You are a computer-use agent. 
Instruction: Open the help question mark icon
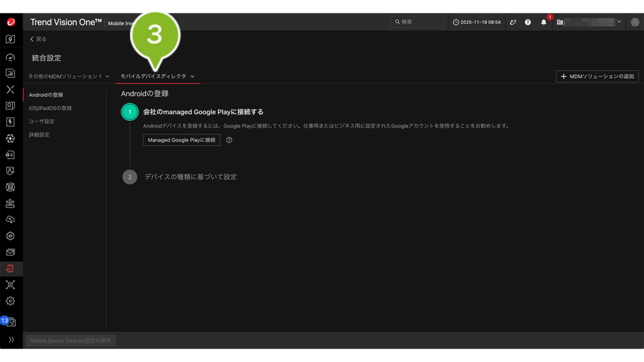[x=528, y=22]
